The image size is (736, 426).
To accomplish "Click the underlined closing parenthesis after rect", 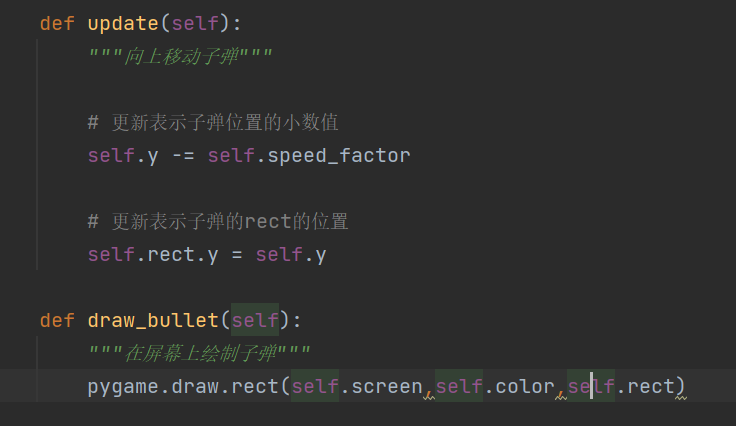I will pyautogui.click(x=681, y=388).
